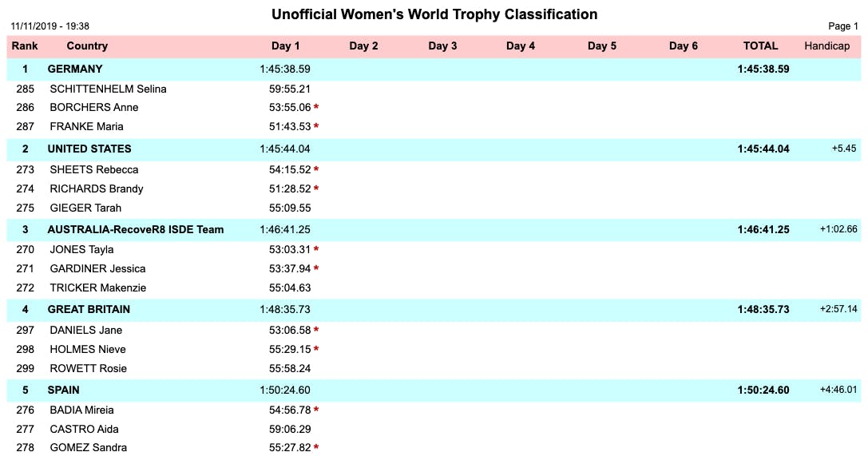Select the GREAT BRITAIN team name

89,310
